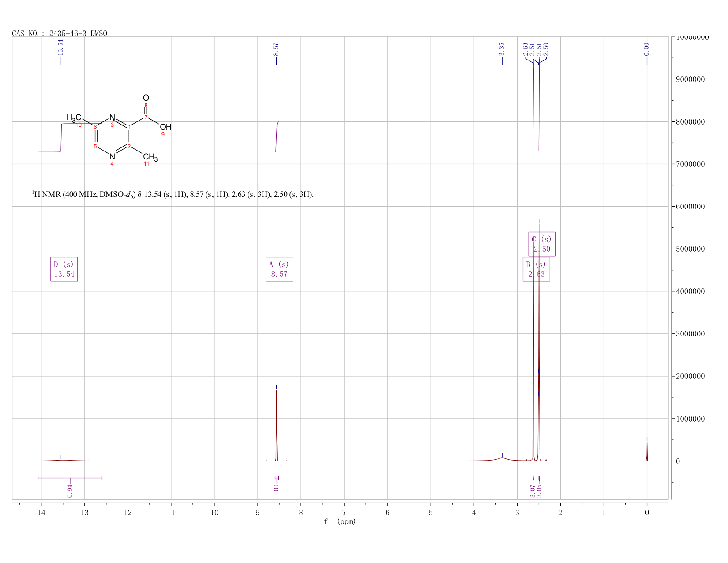
Task: Click the CAS NO. 2435-46-3 DMSO title
Action: click(60, 34)
